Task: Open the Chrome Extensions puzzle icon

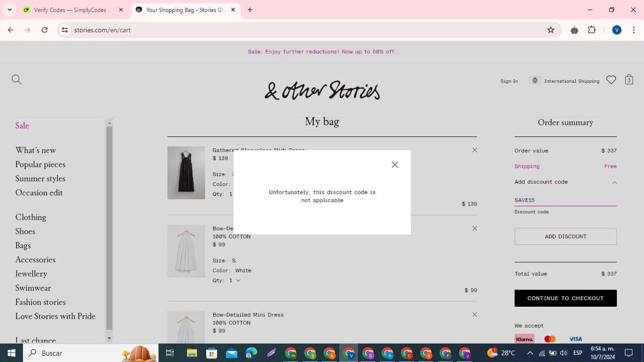Action: tap(592, 30)
